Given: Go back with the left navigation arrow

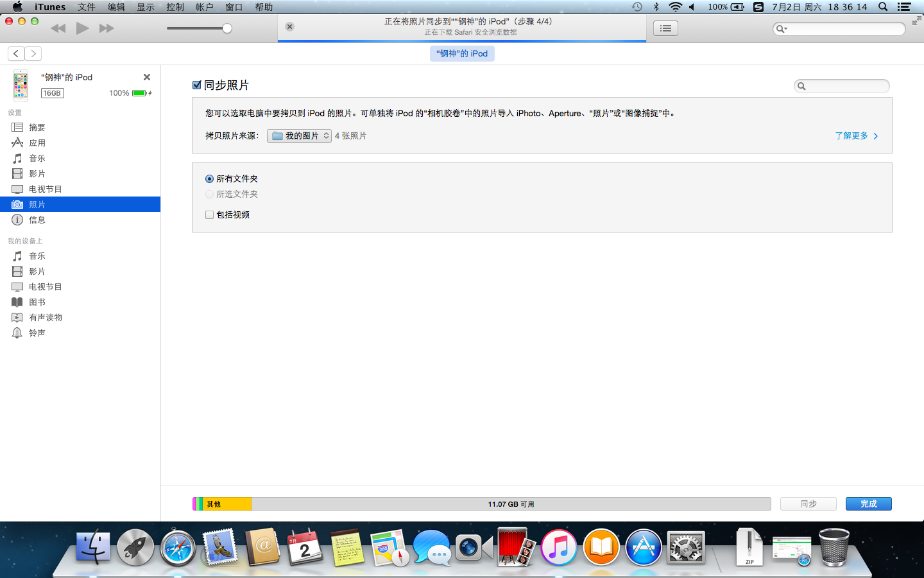Looking at the screenshot, I should click(16, 54).
